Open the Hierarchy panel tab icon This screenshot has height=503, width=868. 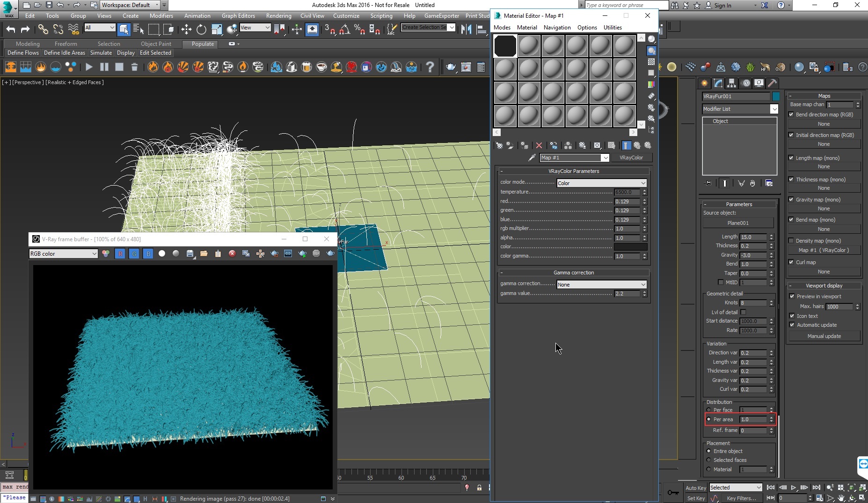(731, 83)
